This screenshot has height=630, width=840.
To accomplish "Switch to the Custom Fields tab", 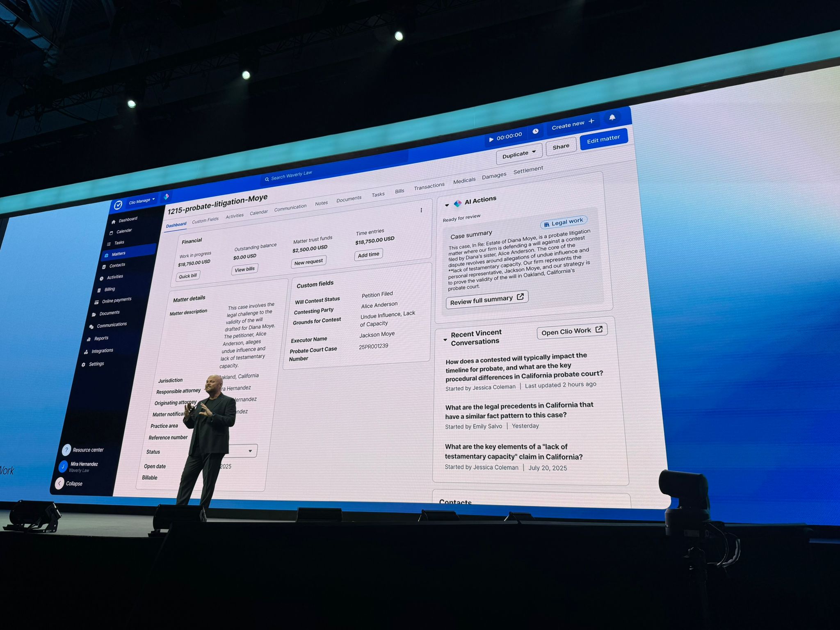I will [205, 220].
